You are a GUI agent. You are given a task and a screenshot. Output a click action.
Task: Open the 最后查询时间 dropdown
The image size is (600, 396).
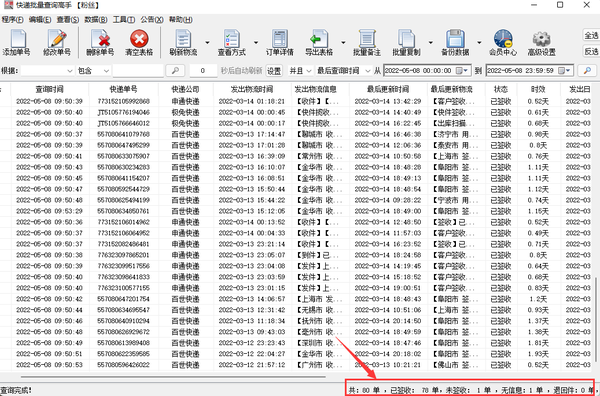pyautogui.click(x=367, y=71)
